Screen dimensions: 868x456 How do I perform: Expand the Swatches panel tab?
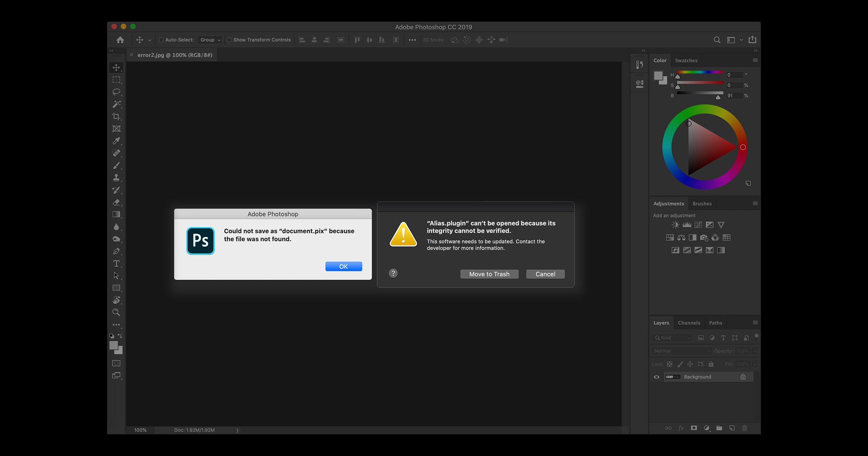[686, 60]
